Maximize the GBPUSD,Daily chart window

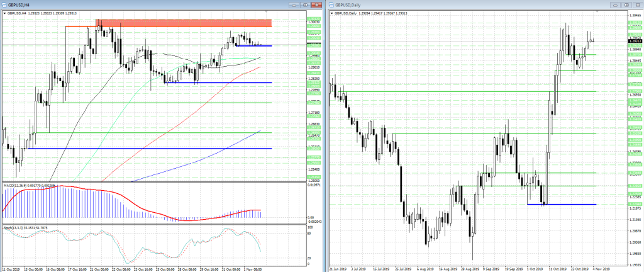pos(625,4)
